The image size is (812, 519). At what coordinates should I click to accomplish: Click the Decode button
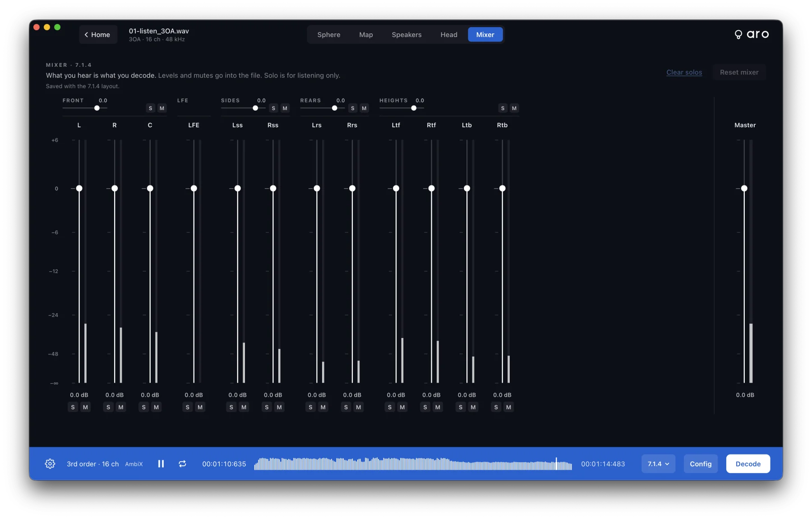pos(748,463)
